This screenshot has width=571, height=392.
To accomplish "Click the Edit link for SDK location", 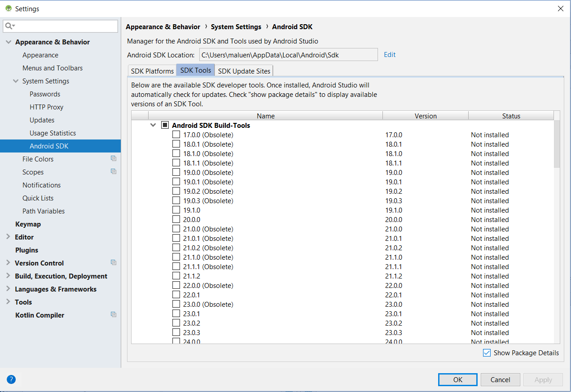I will tap(390, 55).
